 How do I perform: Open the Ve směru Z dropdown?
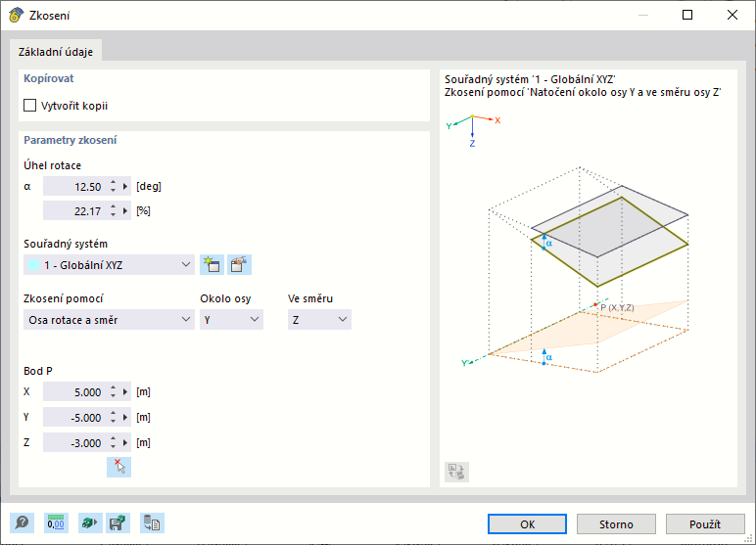pos(319,320)
